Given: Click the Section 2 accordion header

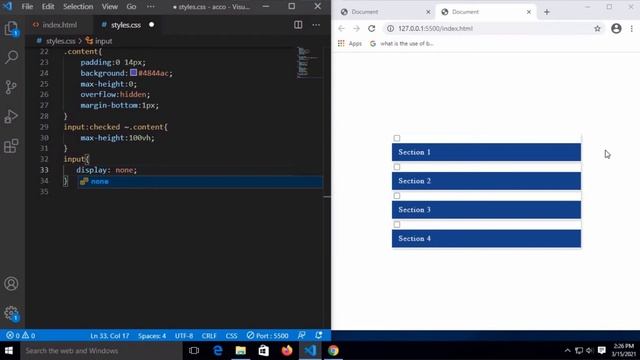Looking at the screenshot, I should 486,181.
